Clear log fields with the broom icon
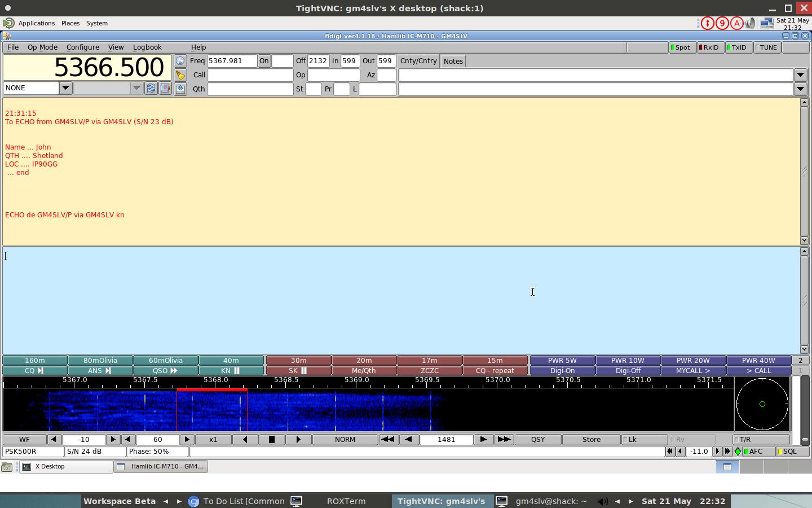Screen dimensions: 812x508 click(x=180, y=75)
